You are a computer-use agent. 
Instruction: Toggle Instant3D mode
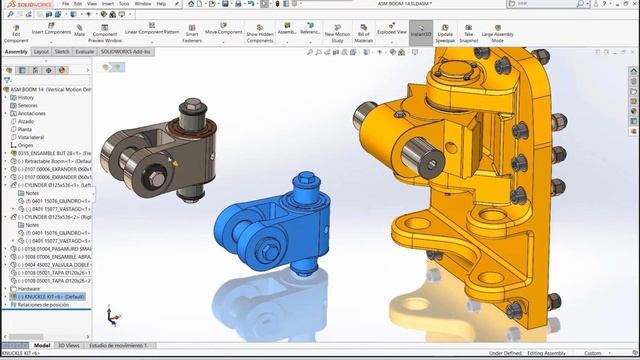click(421, 33)
